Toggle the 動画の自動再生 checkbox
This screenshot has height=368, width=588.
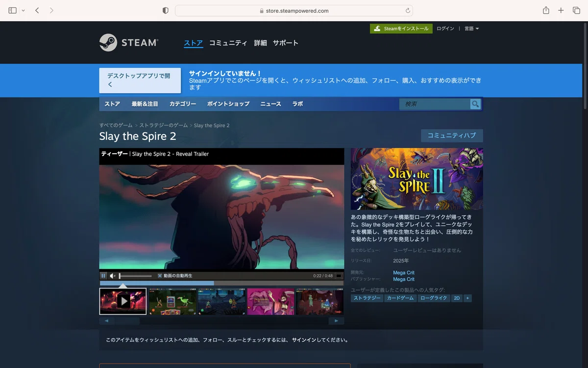point(160,276)
